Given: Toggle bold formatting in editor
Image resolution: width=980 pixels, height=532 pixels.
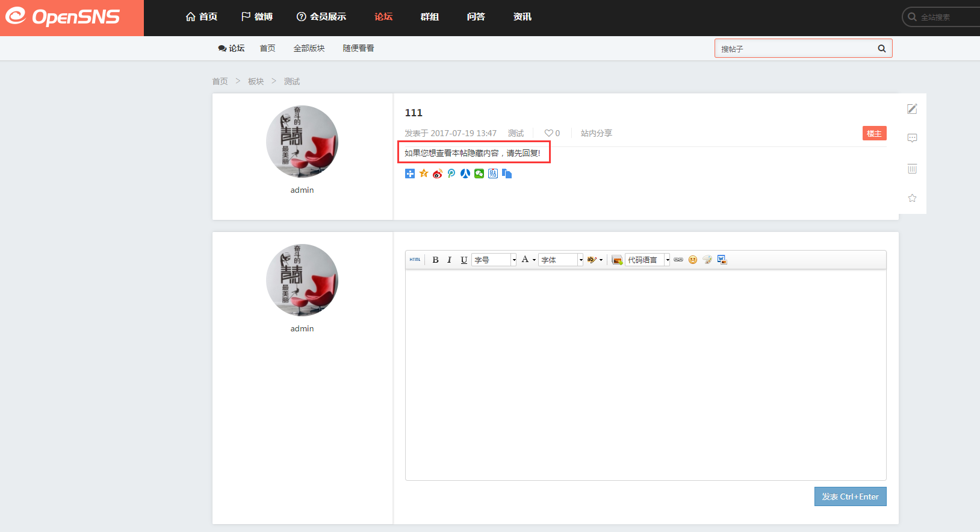Looking at the screenshot, I should click(435, 260).
